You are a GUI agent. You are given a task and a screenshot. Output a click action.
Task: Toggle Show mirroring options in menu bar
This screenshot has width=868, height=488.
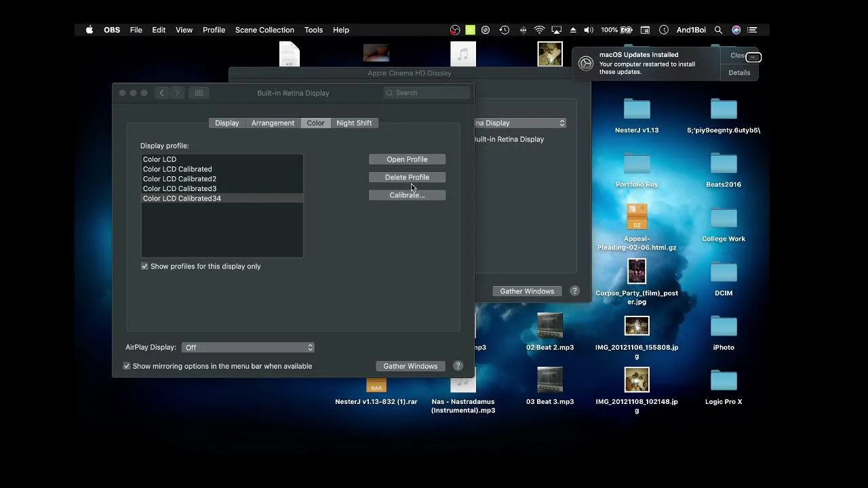coord(126,366)
